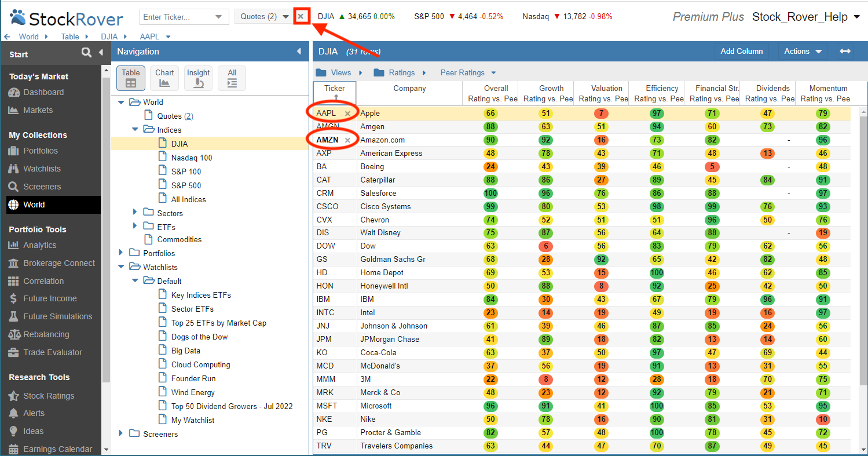The height and width of the screenshot is (456, 868).
Task: Switch to All view tab
Action: click(x=232, y=78)
